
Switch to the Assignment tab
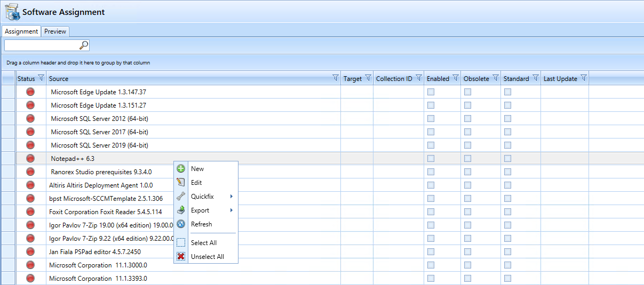point(21,31)
